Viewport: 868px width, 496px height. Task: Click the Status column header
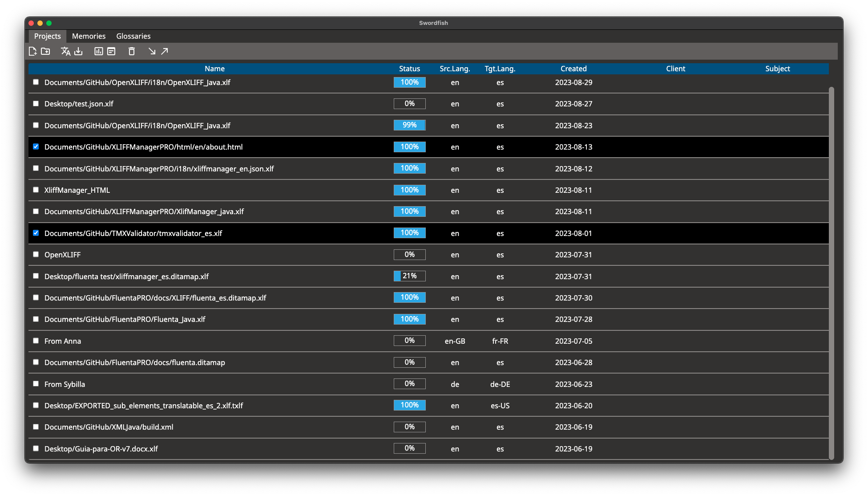(x=409, y=69)
